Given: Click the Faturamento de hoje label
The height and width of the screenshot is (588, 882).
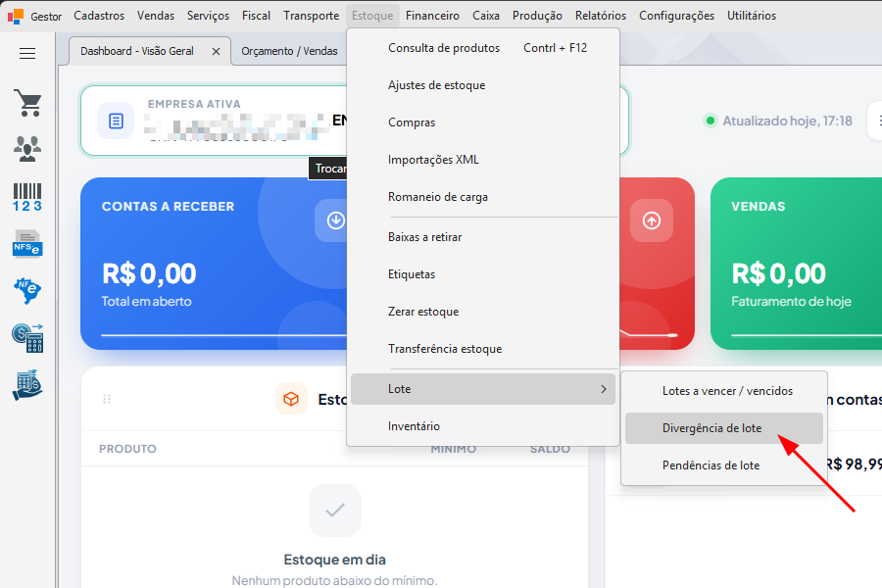Looking at the screenshot, I should pyautogui.click(x=791, y=301).
